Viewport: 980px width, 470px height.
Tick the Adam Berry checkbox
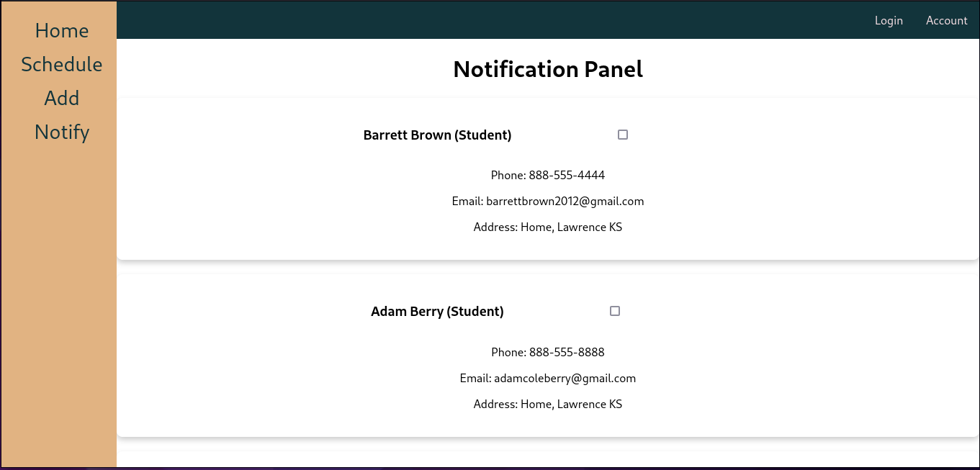point(615,311)
